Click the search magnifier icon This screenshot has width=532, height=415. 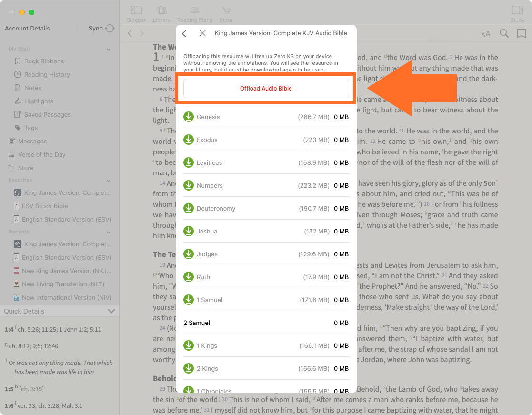[x=504, y=33]
